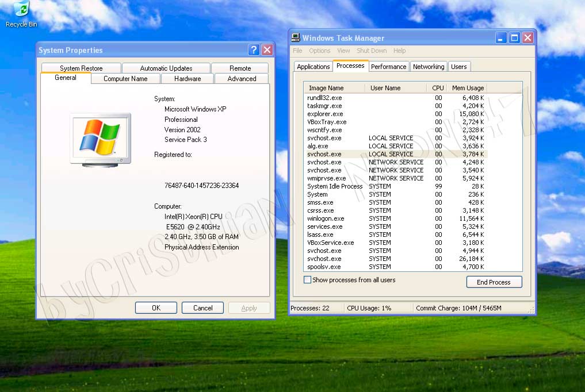Select the General tab

click(x=66, y=78)
